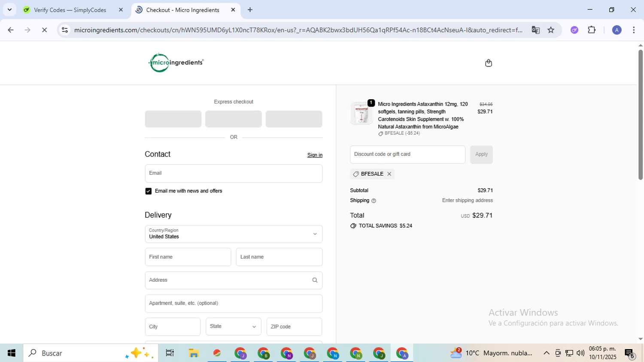Open the State dropdown
This screenshot has width=644, height=362.
[233, 327]
